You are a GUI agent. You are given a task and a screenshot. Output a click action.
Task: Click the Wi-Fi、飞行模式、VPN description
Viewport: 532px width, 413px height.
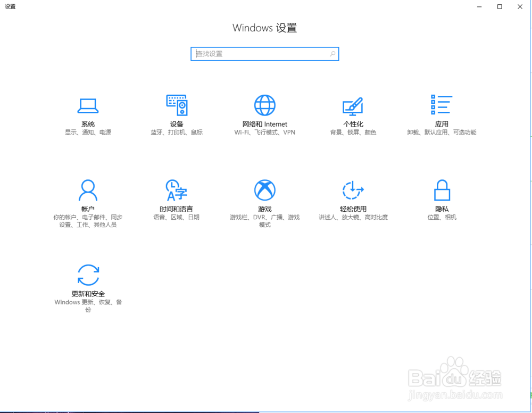(x=264, y=133)
